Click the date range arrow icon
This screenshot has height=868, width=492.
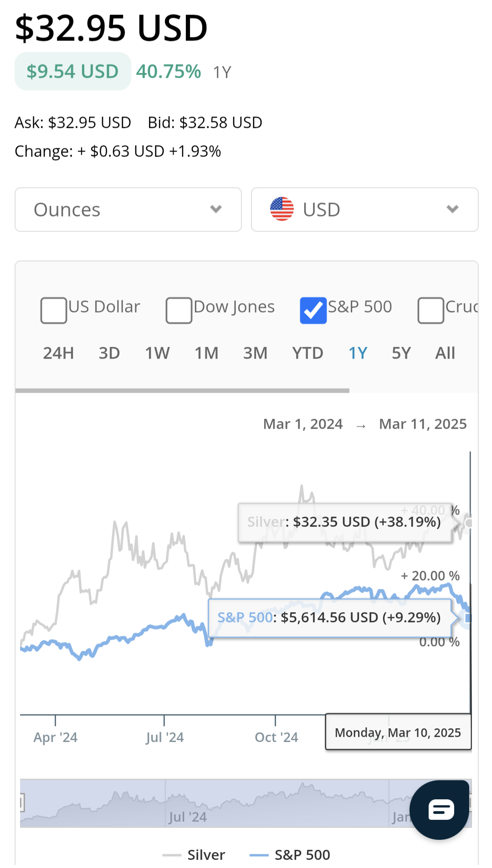click(x=361, y=426)
